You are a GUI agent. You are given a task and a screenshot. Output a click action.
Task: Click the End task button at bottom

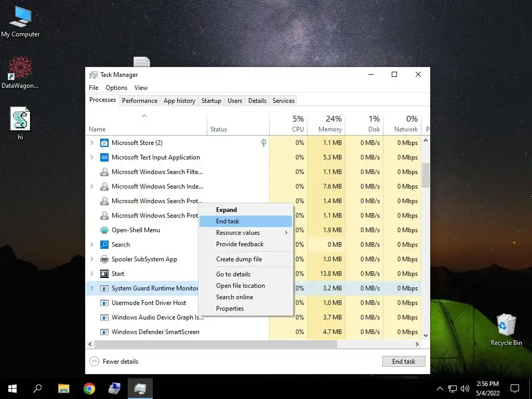(x=404, y=362)
